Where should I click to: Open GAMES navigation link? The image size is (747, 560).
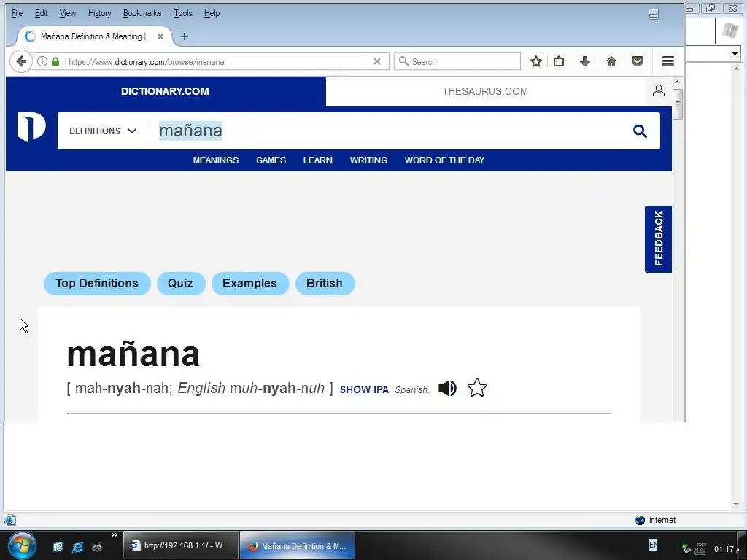(x=271, y=160)
